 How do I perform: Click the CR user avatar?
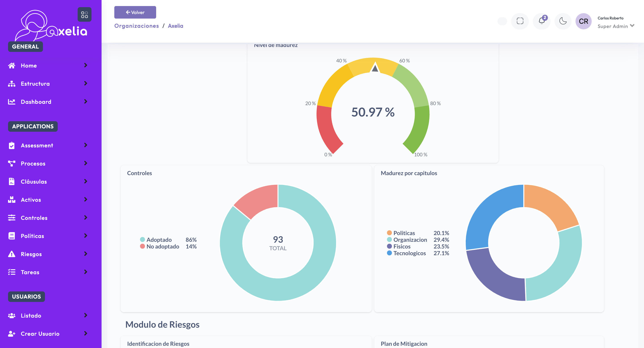[583, 21]
